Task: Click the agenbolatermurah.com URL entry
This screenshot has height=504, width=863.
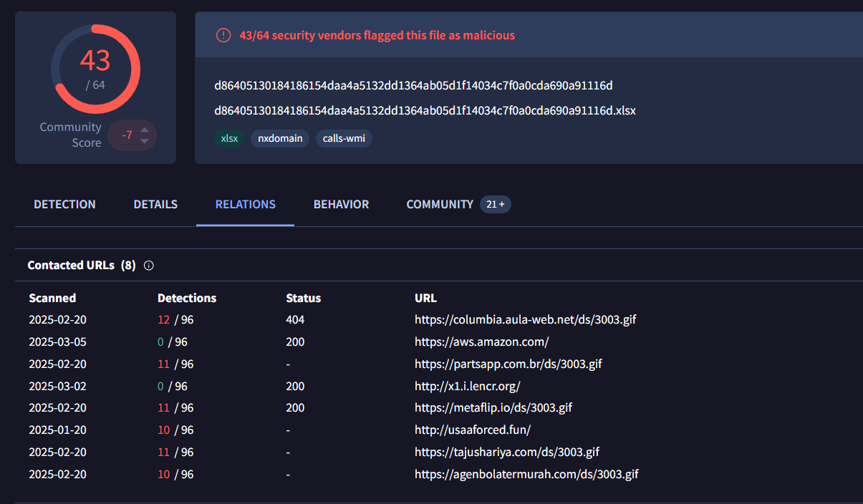Action: tap(526, 475)
